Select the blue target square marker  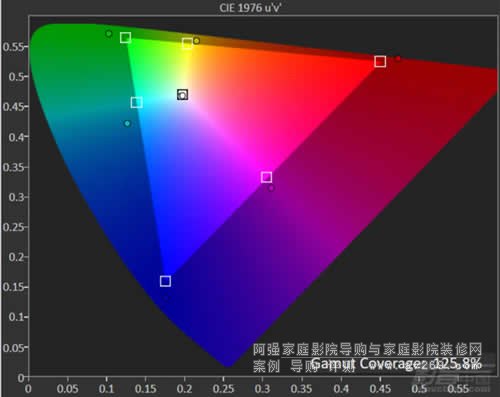click(165, 281)
